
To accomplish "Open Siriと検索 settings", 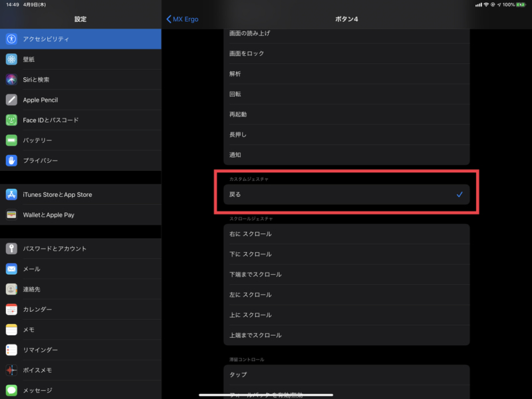I will coord(80,79).
